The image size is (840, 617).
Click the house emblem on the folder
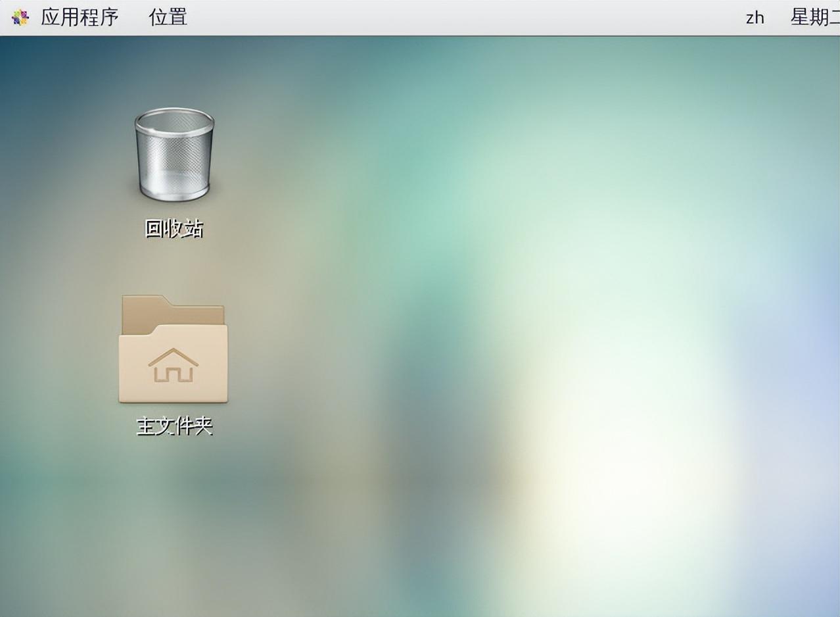(x=174, y=366)
